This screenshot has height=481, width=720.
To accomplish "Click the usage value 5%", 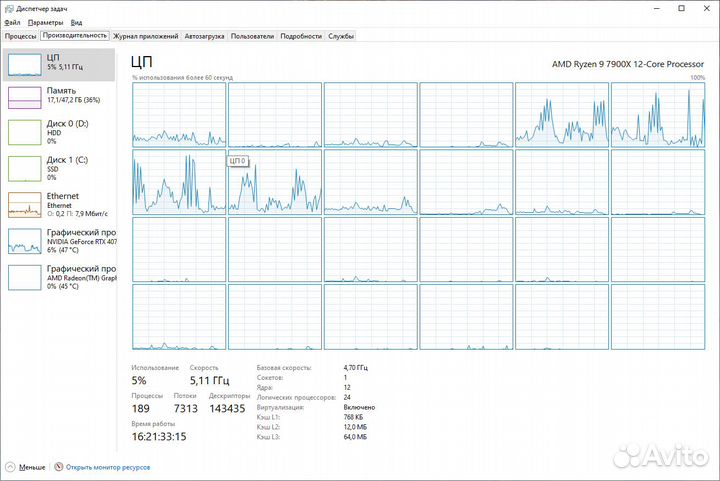I will 139,380.
